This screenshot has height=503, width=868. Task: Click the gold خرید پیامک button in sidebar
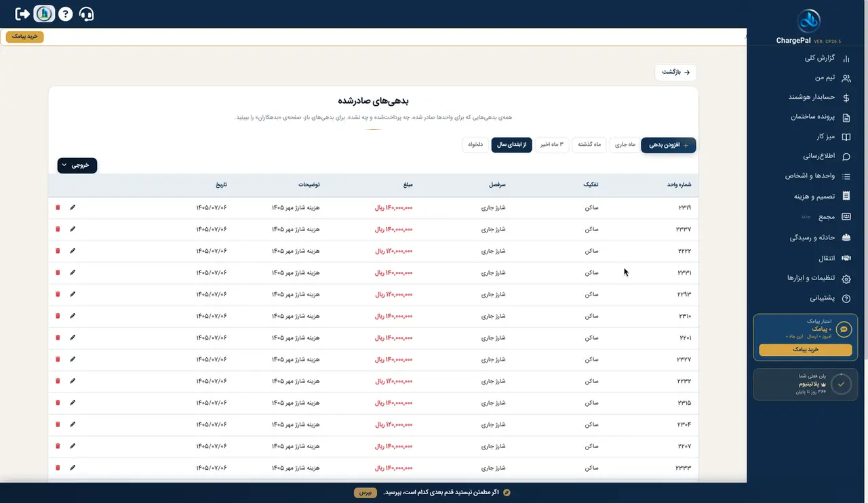point(806,350)
